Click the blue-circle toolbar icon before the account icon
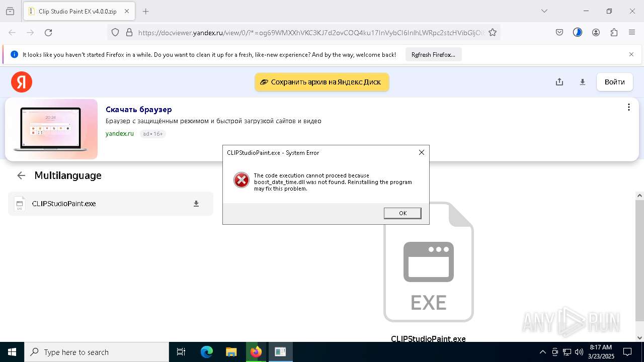The width and height of the screenshot is (644, 362). tap(578, 32)
